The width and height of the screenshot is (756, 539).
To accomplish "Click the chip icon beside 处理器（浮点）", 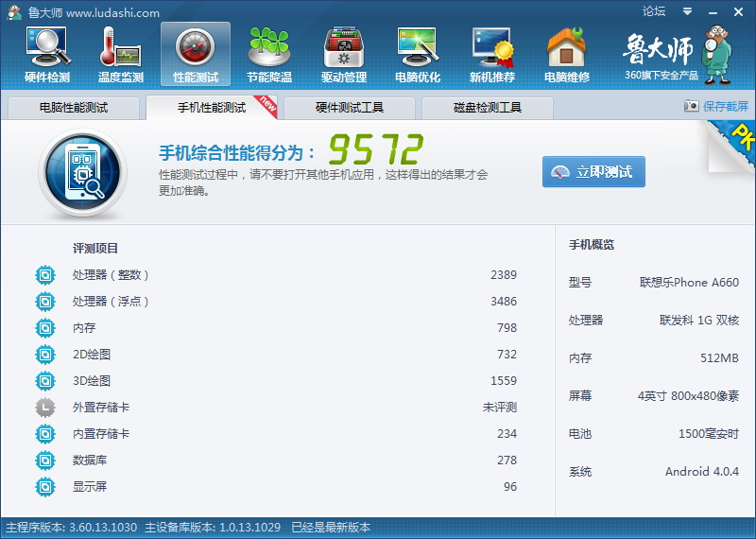I will coord(45,302).
